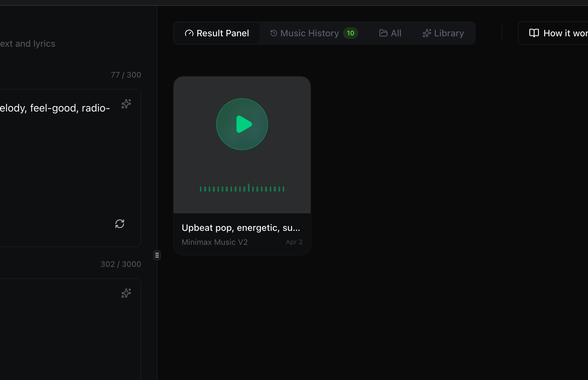Click the refresh icon in style prompt box
Viewport: 588px width, 380px height.
[x=120, y=224]
